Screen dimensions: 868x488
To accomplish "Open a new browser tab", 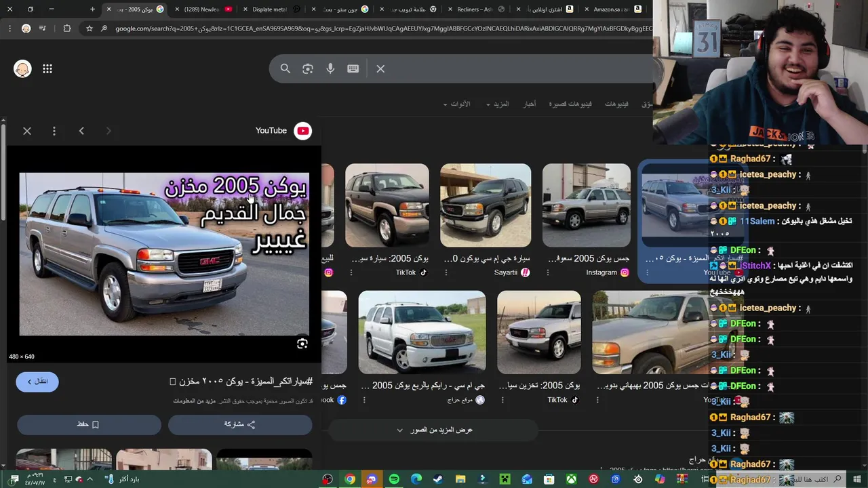I will pyautogui.click(x=93, y=9).
